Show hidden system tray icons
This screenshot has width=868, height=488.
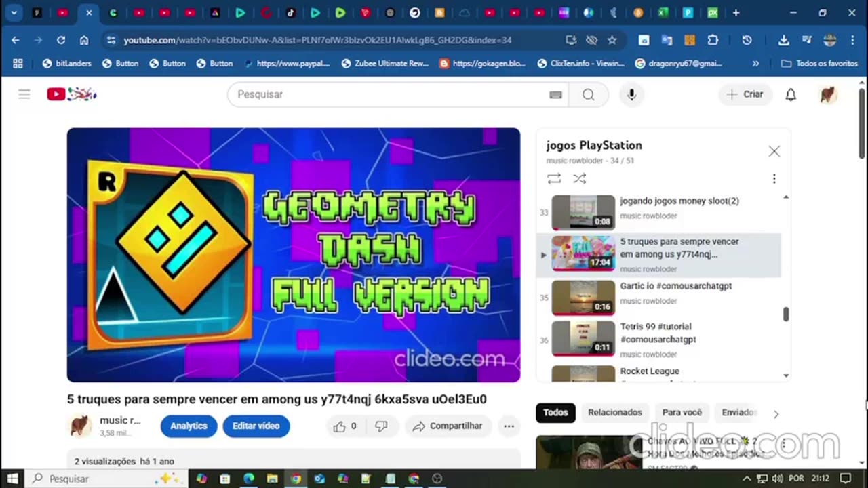coord(747,479)
